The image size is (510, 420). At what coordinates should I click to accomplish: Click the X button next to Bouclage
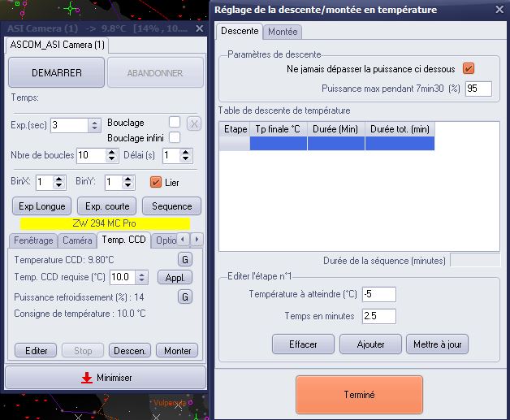tap(194, 124)
